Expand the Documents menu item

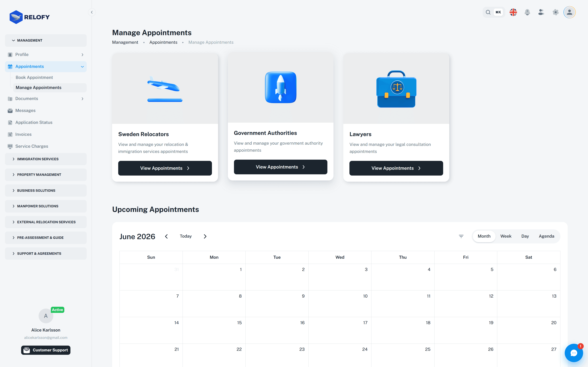[46, 98]
